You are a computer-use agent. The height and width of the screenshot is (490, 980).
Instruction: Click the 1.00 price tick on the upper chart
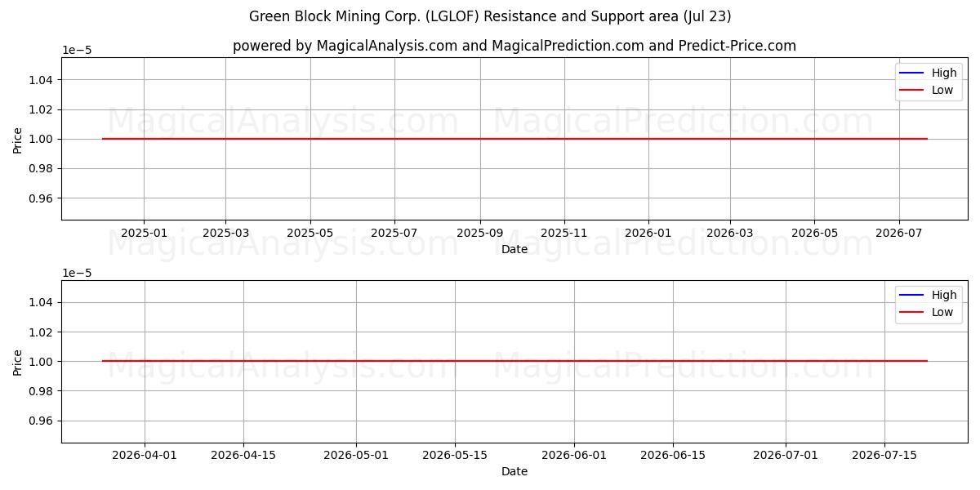coord(42,139)
